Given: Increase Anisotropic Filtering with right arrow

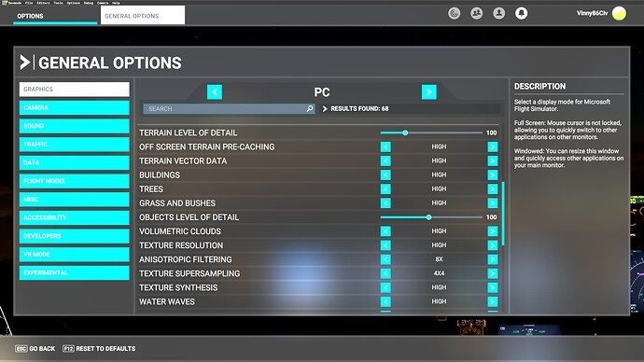Looking at the screenshot, I should [x=493, y=259].
